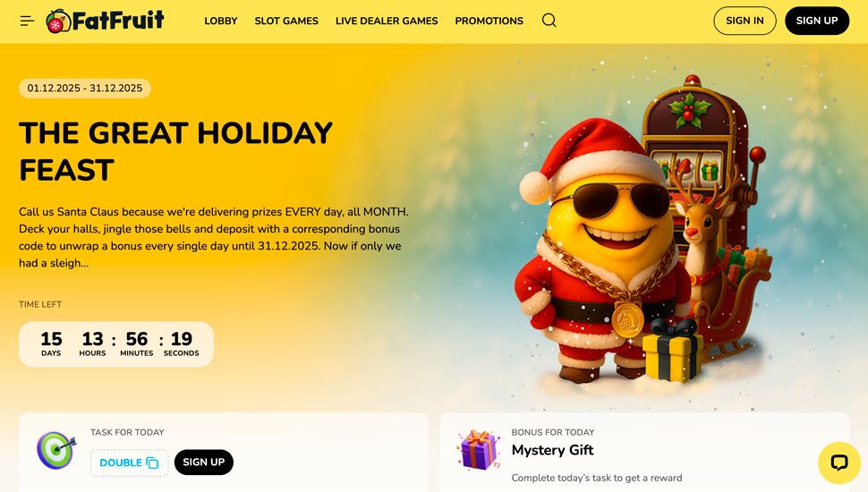The width and height of the screenshot is (868, 492).
Task: Go to the Lobby page
Action: click(x=221, y=21)
